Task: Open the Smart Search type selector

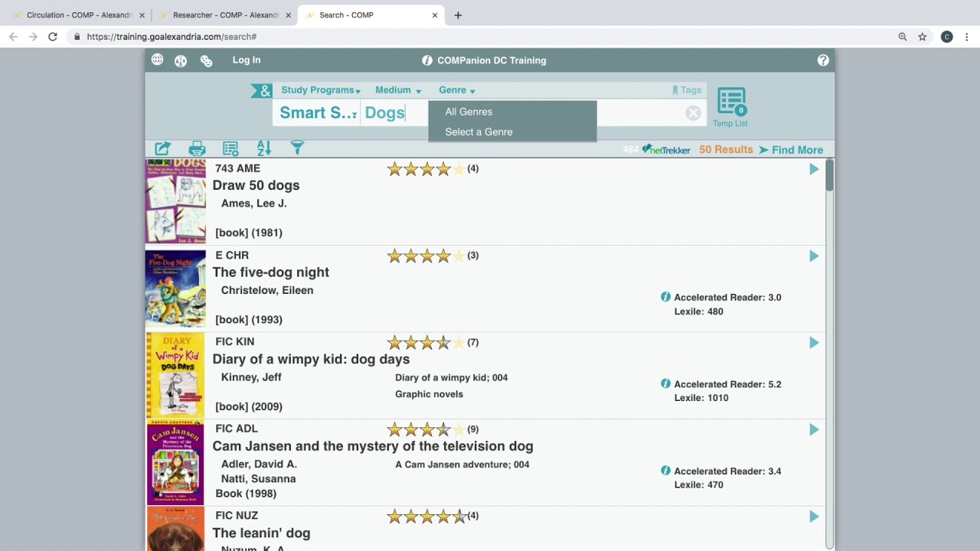Action: tap(318, 113)
